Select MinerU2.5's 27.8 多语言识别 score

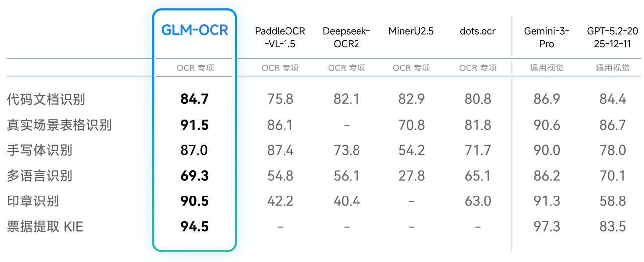coord(411,176)
